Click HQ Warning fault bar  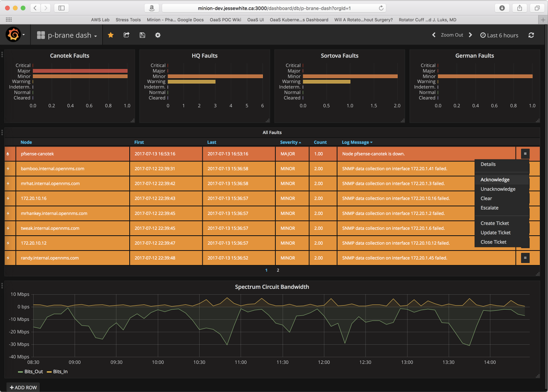click(x=192, y=82)
